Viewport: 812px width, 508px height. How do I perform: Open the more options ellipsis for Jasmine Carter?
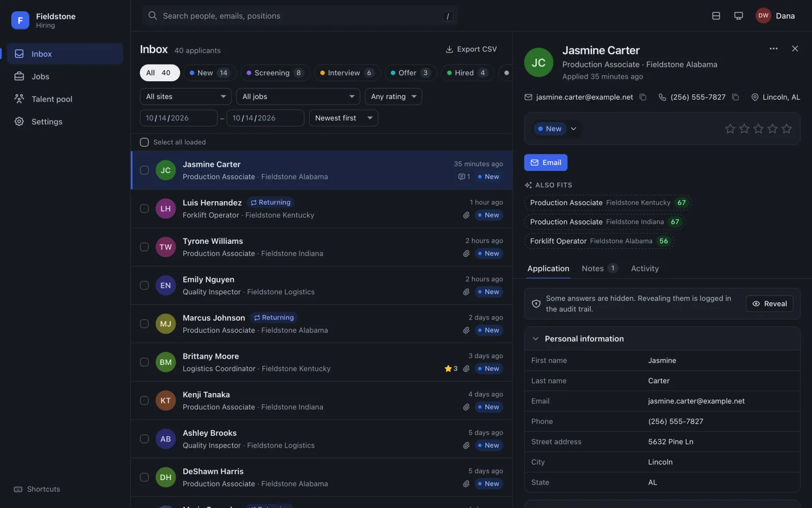[773, 49]
